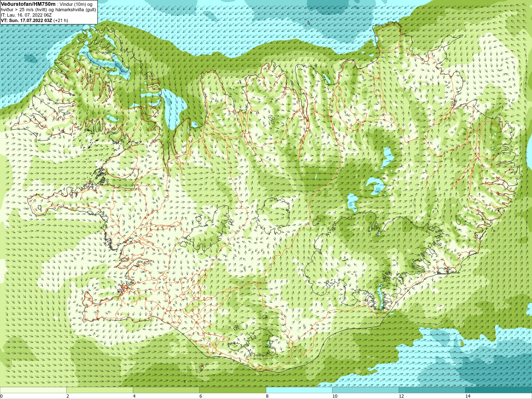This screenshot has width=532, height=399.
Task: Click the teal 12–14 legend swatch
Action: click(432, 390)
